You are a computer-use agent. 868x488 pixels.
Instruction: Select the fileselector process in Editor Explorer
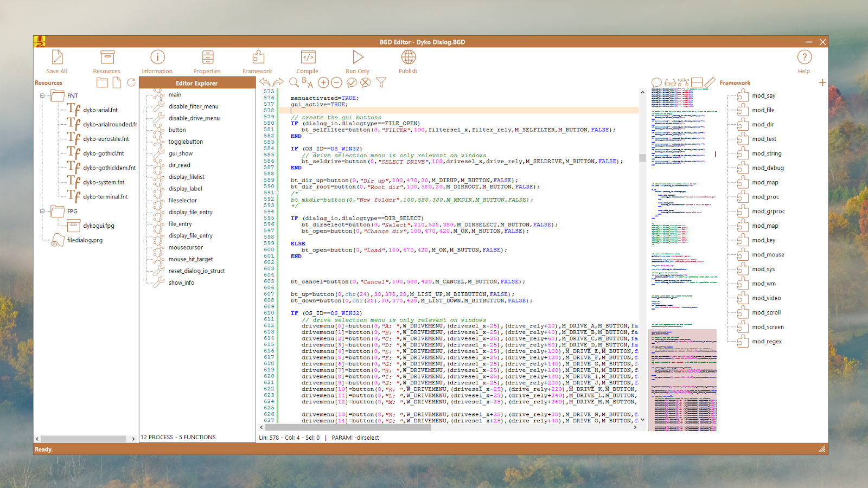point(182,201)
